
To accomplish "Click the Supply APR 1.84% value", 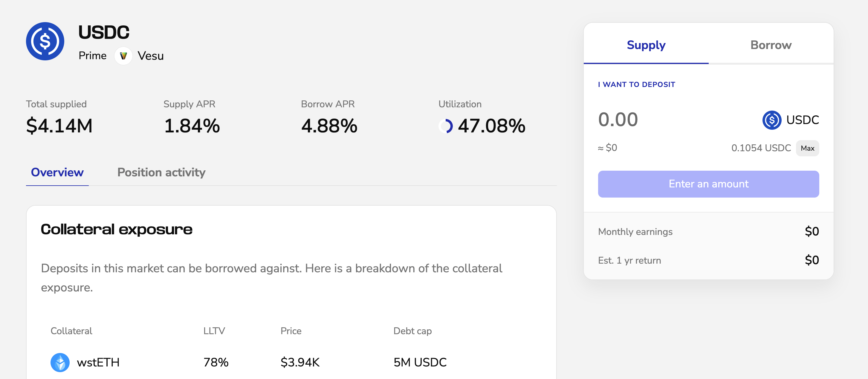I will pyautogui.click(x=192, y=126).
